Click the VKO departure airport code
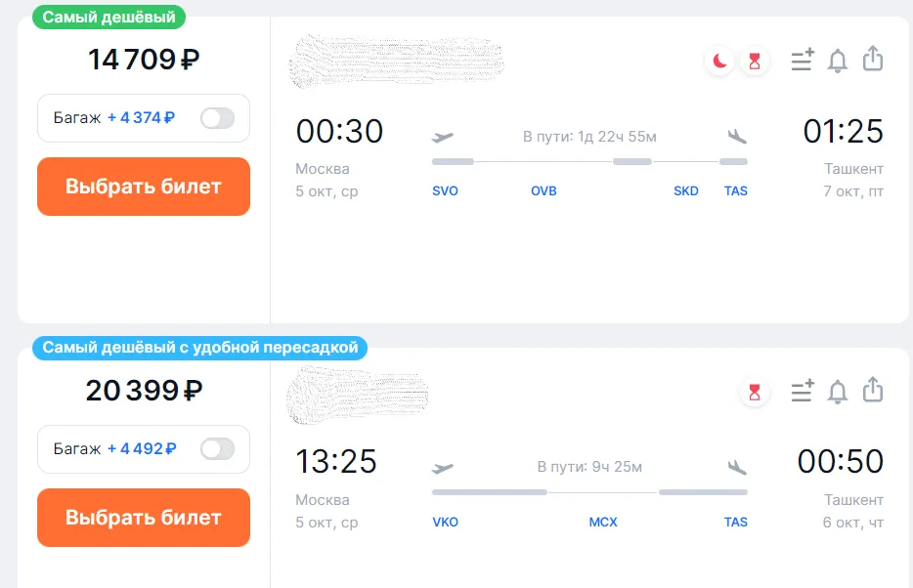 (445, 522)
